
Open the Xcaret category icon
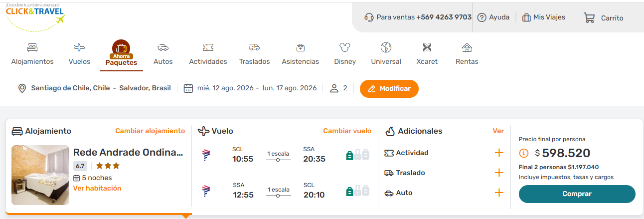point(427,48)
